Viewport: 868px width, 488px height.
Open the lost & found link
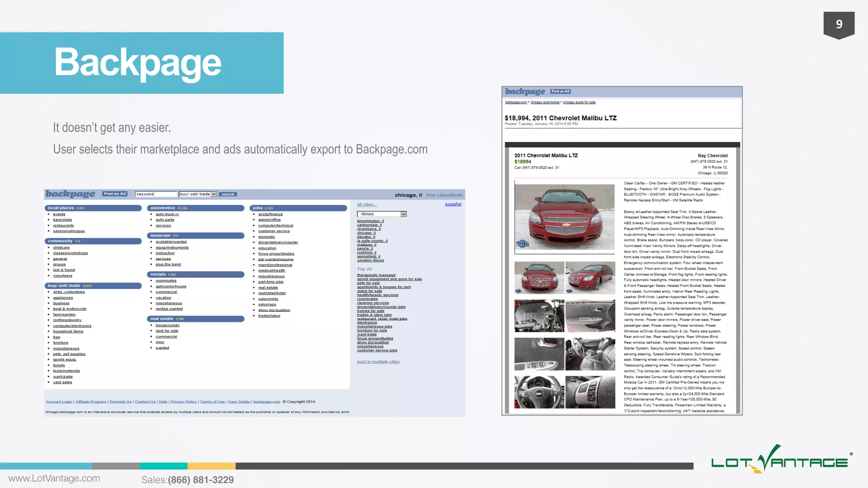64,270
